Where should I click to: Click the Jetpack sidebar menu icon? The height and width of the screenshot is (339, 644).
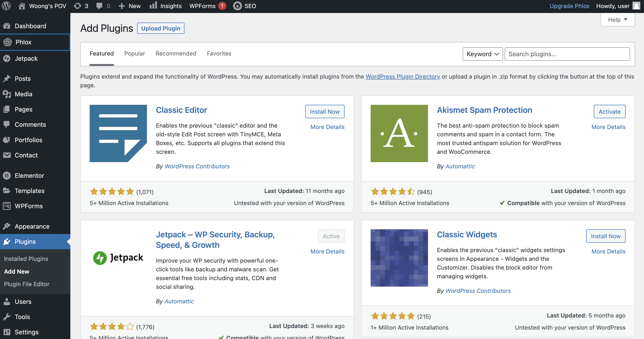(7, 58)
